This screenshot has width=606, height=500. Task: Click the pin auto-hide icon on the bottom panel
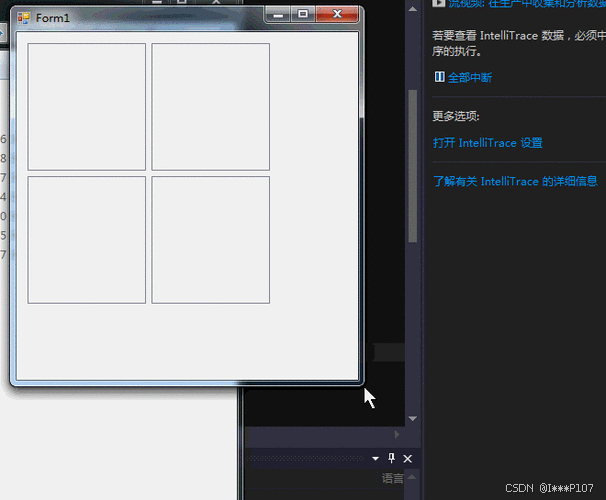(x=392, y=458)
